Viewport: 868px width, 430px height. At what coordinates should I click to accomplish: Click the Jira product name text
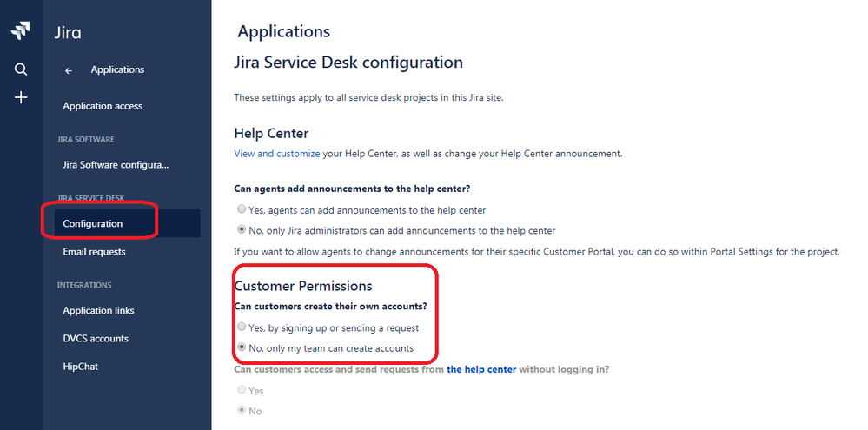(68, 33)
